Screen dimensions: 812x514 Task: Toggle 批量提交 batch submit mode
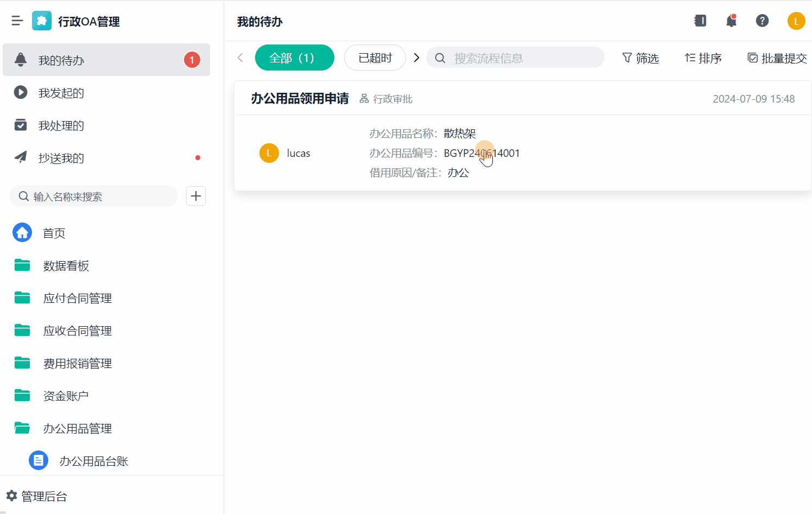click(x=777, y=58)
